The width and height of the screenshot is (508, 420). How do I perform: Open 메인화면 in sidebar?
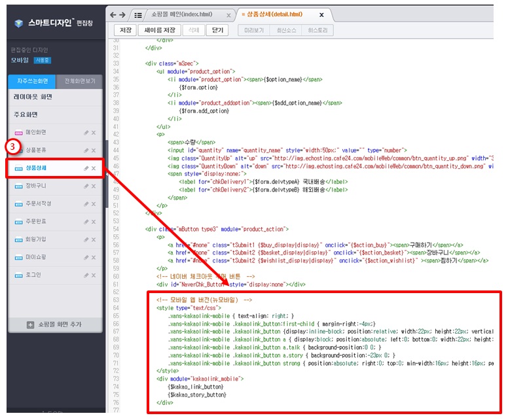36,132
